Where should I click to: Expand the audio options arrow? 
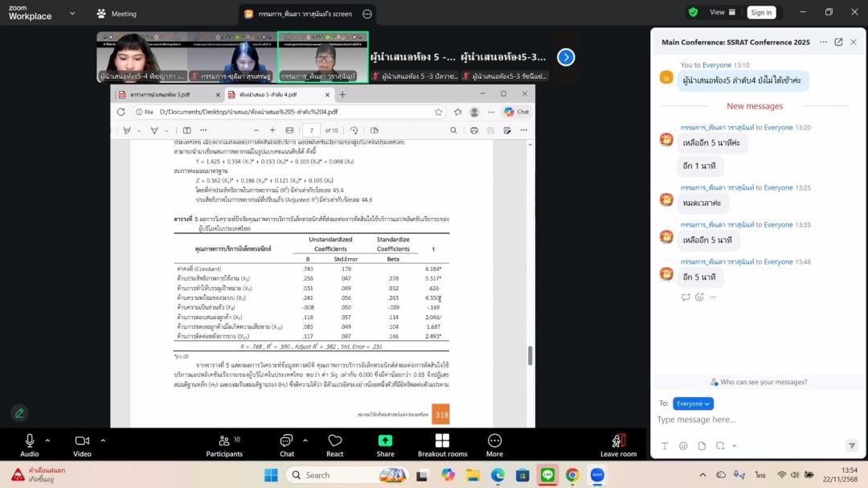pyautogui.click(x=47, y=441)
